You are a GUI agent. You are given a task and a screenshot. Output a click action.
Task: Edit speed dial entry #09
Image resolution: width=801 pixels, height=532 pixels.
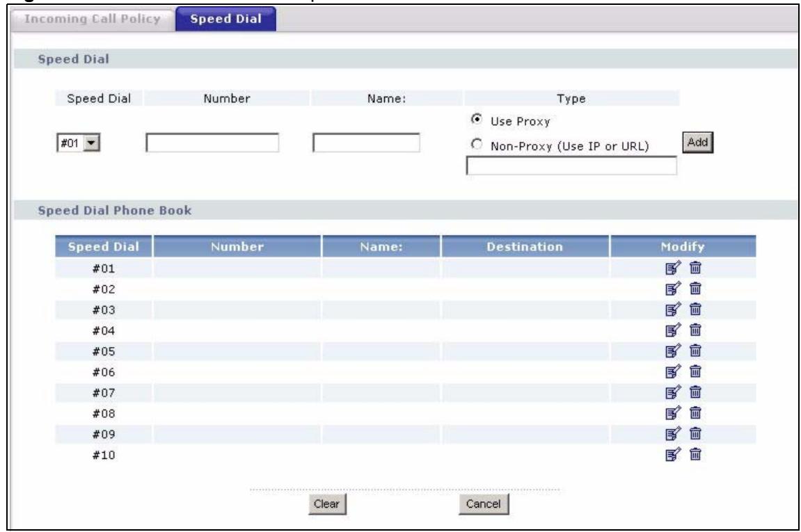(x=673, y=434)
